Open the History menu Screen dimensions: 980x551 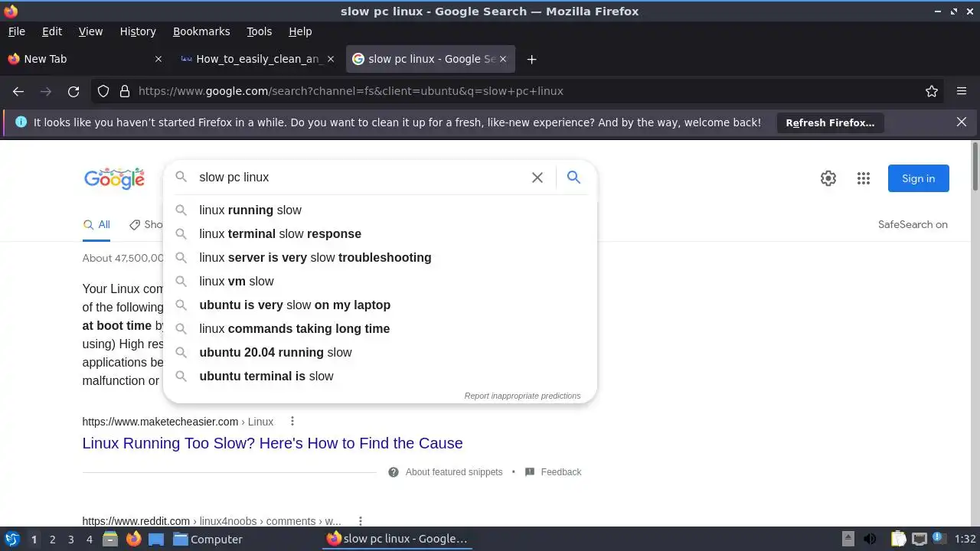click(138, 31)
